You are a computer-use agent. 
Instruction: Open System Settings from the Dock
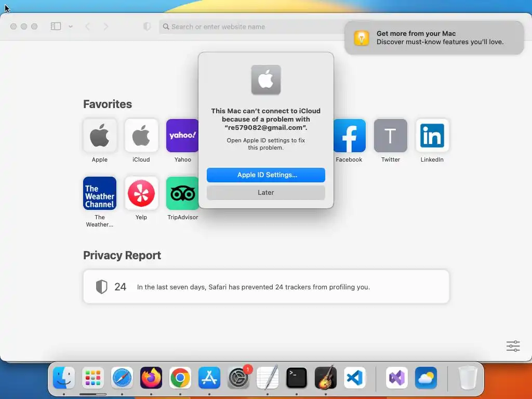pyautogui.click(x=238, y=378)
